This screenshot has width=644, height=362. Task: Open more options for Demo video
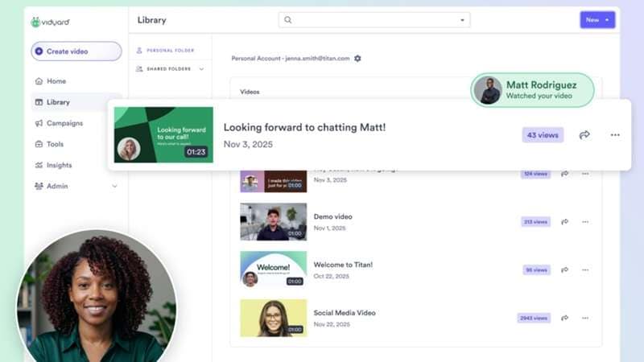point(585,222)
